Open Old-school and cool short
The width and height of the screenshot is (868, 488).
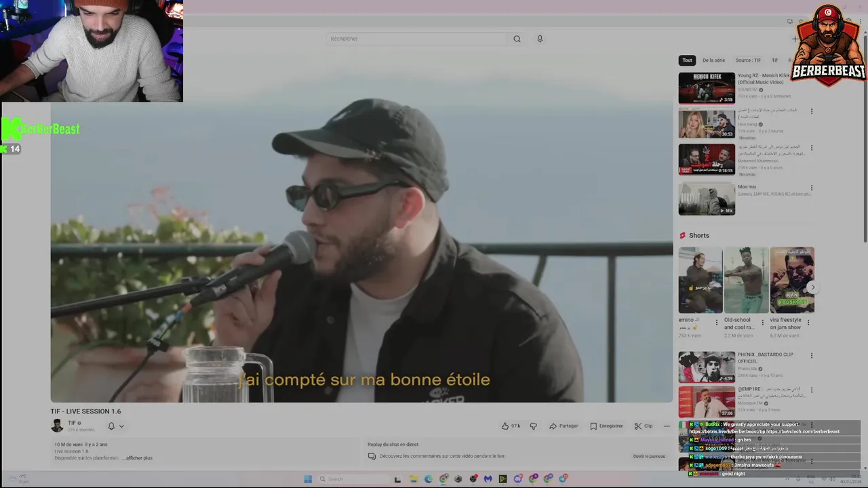pos(746,280)
